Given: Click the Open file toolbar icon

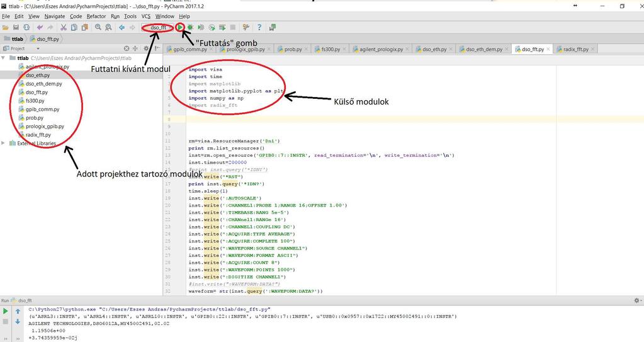Looking at the screenshot, I should tap(5, 28).
